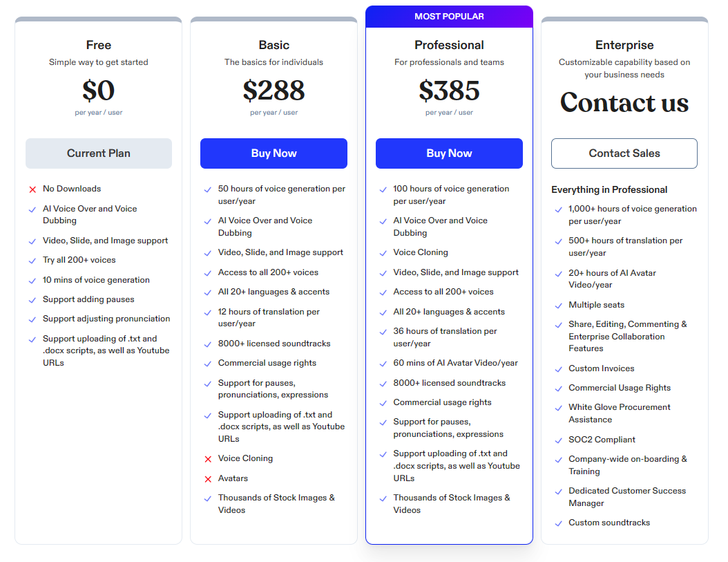Click the checkmark next to Commercial usage rights in Professional
The height and width of the screenshot is (562, 728).
[383, 402]
